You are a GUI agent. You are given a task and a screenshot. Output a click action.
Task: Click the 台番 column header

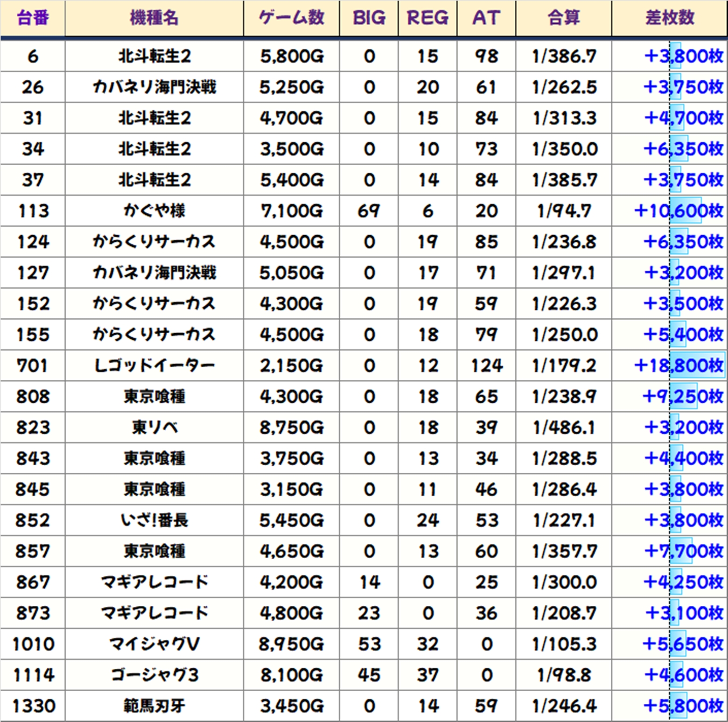coord(33,18)
